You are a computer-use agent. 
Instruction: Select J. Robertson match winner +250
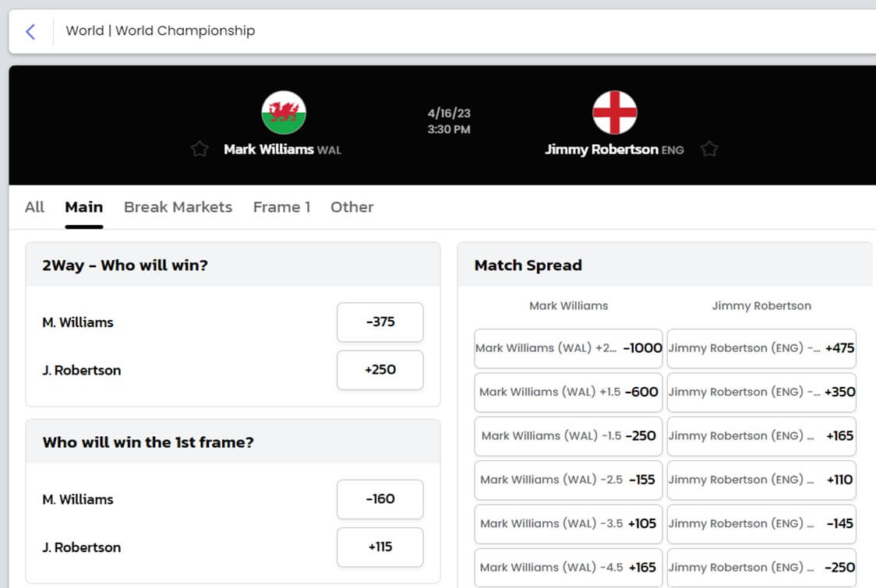[380, 370]
